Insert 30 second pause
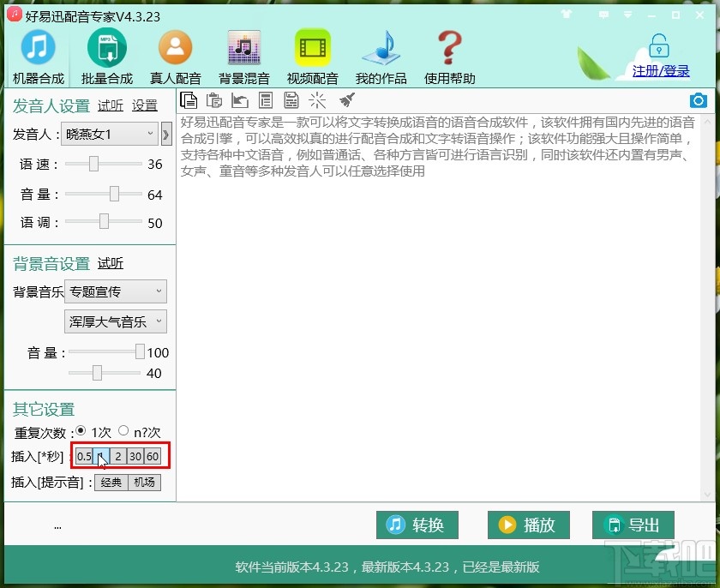Viewport: 720px width, 588px height. point(135,456)
